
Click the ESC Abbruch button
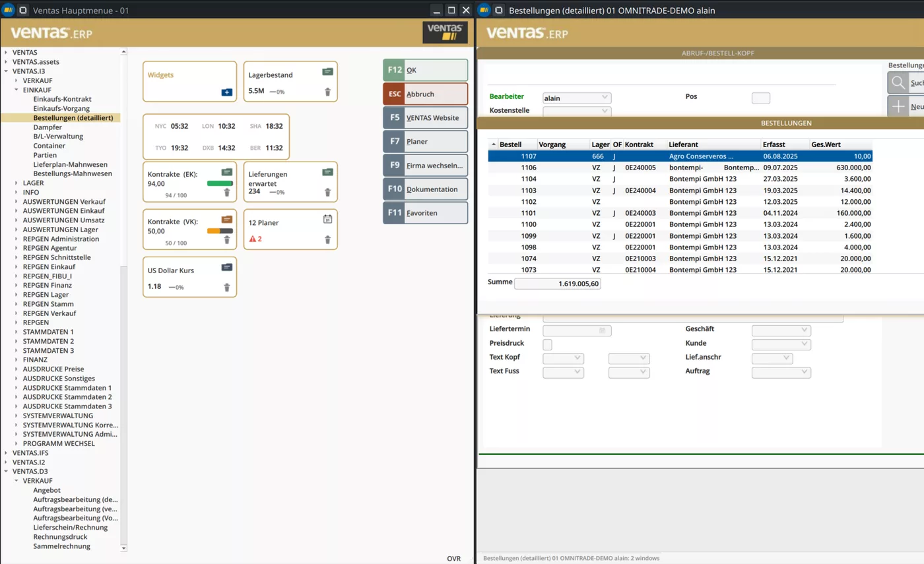pos(426,94)
